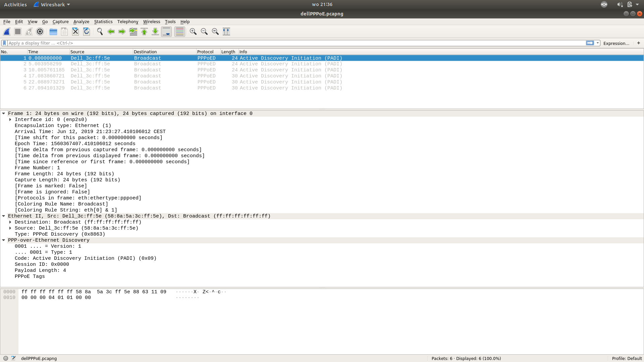Reload the capture file icon
The width and height of the screenshot is (644, 362).
tap(87, 32)
